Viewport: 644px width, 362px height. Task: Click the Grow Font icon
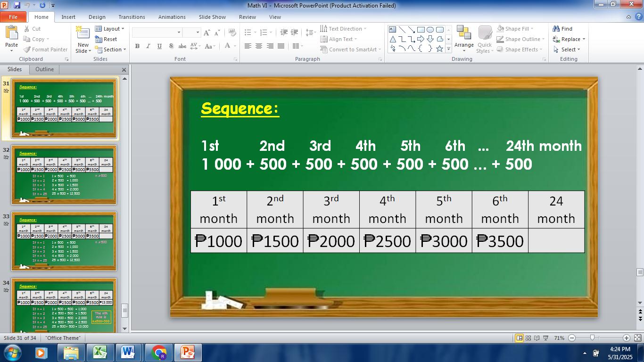[x=206, y=33]
